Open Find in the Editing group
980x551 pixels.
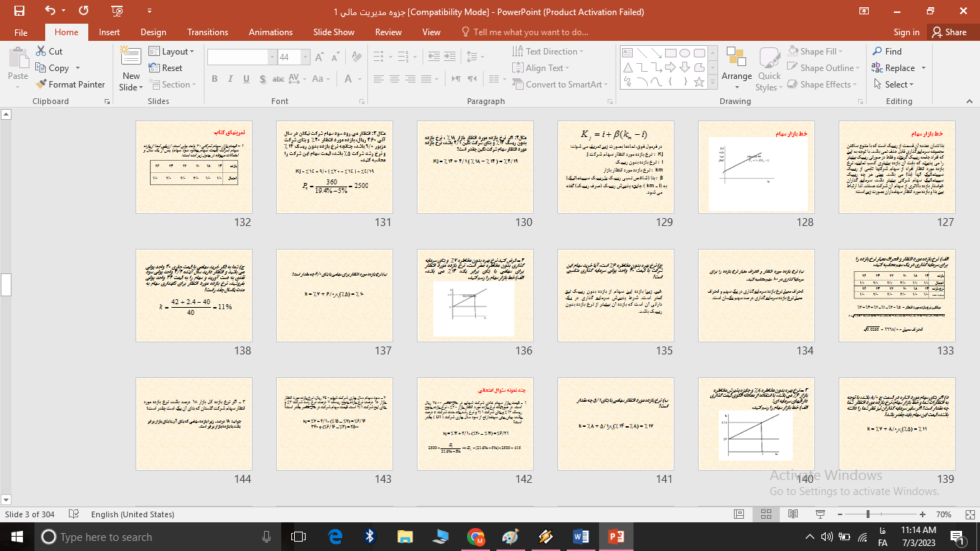tap(887, 51)
